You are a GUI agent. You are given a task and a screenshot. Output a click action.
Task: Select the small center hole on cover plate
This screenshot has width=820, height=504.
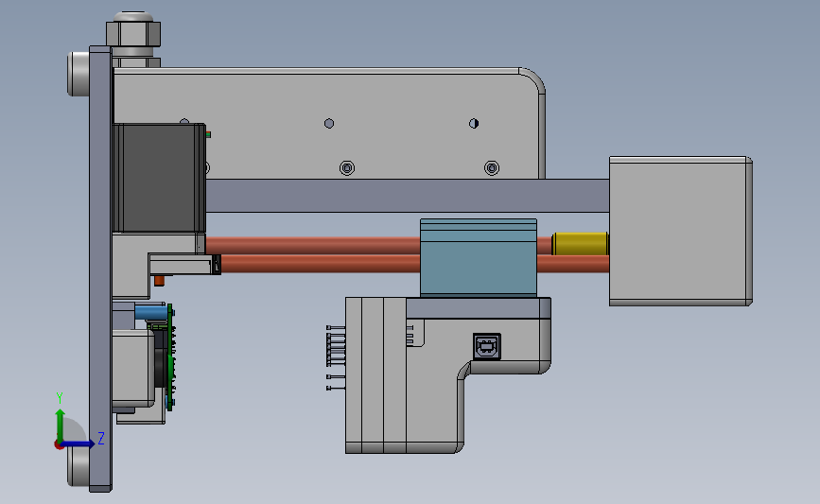(329, 123)
